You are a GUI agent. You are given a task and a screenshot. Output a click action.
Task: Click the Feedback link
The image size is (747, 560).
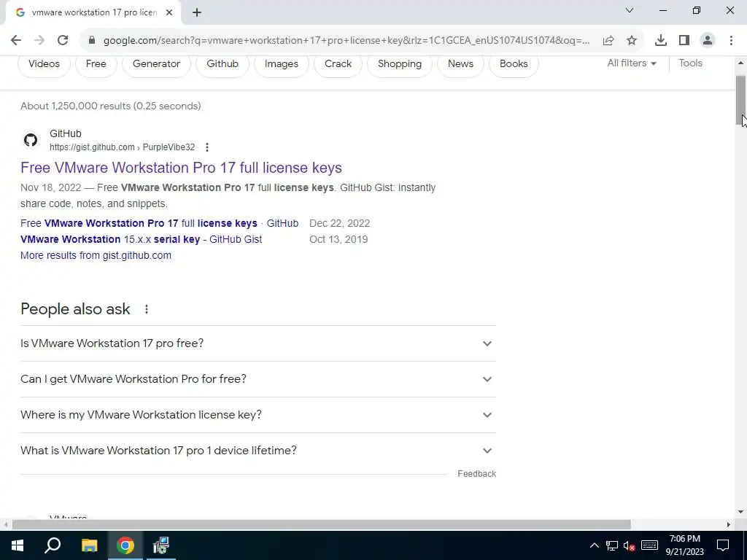(x=477, y=474)
